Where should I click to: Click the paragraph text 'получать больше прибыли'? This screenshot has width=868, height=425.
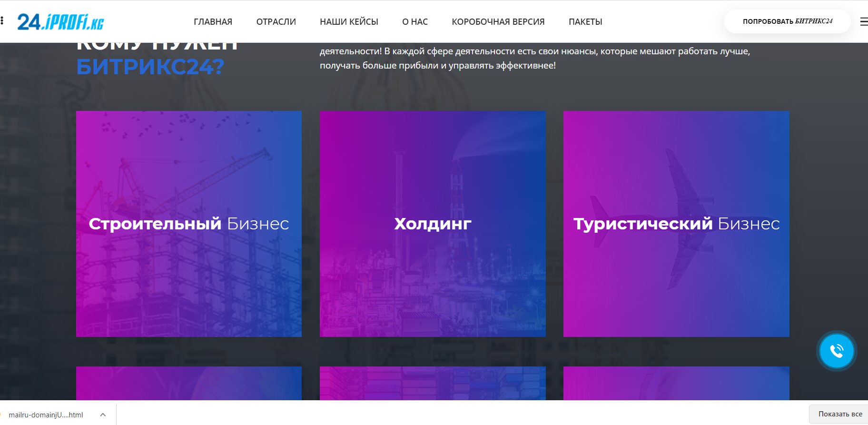tap(379, 66)
